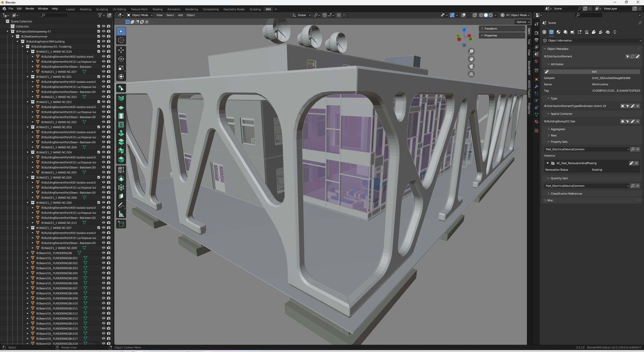Collapse the IfcWall/21_1 WAND NC.001 tree item
This screenshot has width=644, height=352.
click(28, 77)
